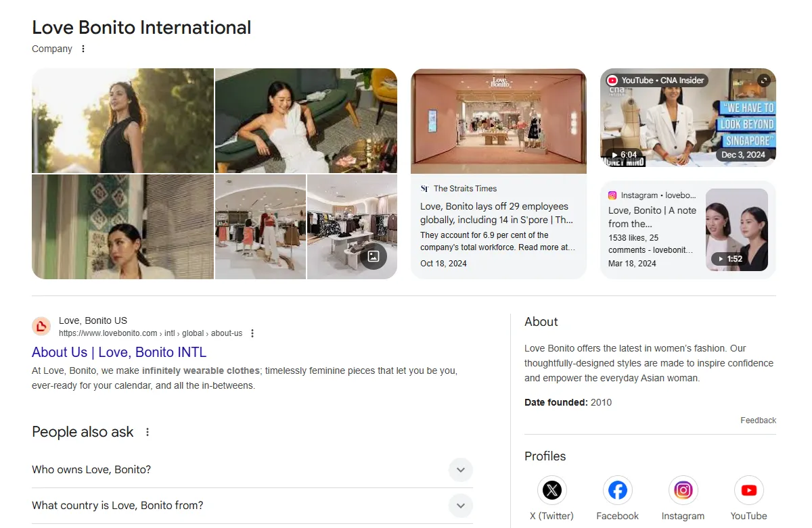Open the Facebook profile icon

[617, 490]
